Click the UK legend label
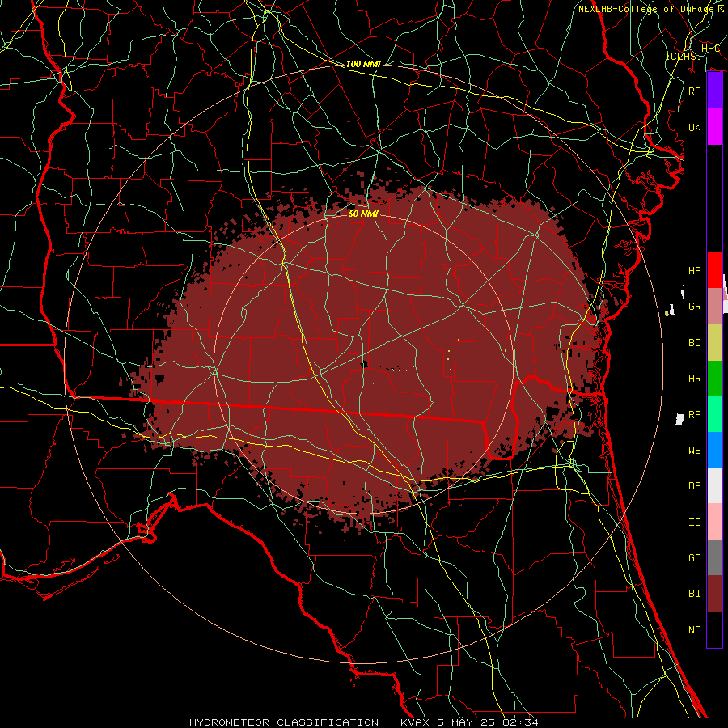Viewport: 728px width, 728px height. coord(695,127)
